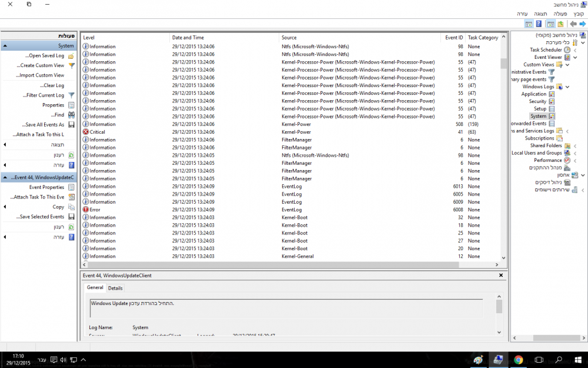Screen dimensions: 588x368
Task: Click Attach Task To This Event action
Action: point(37,197)
